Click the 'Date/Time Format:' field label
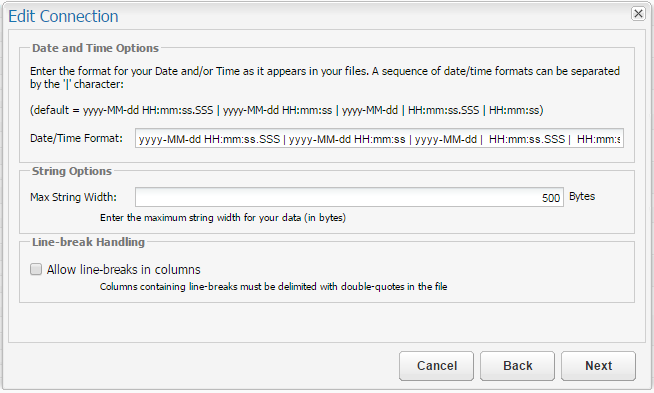The width and height of the screenshot is (654, 393). (76, 138)
